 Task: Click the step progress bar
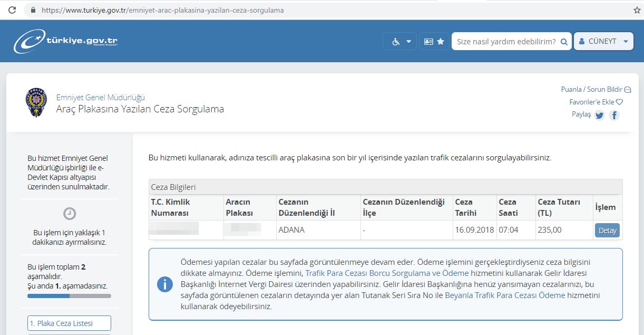coord(69,296)
